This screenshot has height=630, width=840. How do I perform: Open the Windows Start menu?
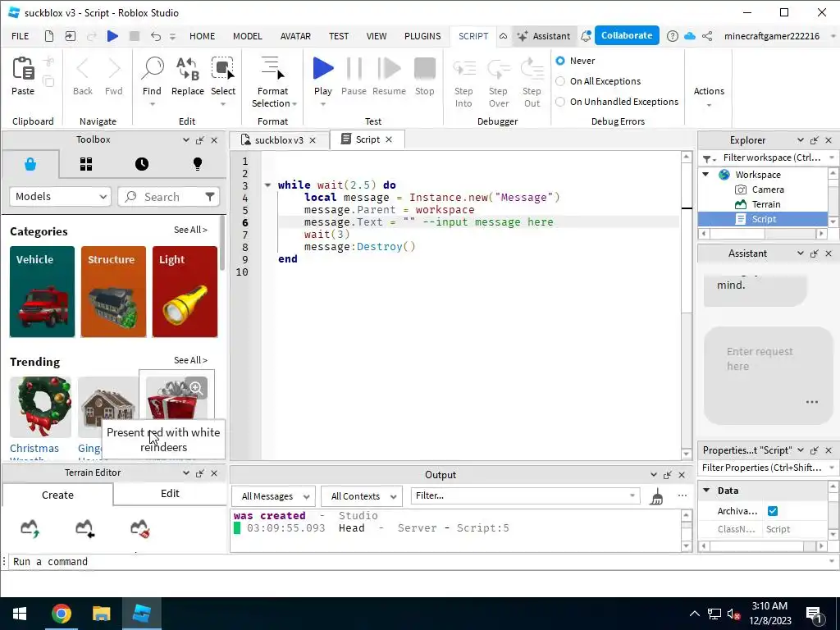click(20, 614)
